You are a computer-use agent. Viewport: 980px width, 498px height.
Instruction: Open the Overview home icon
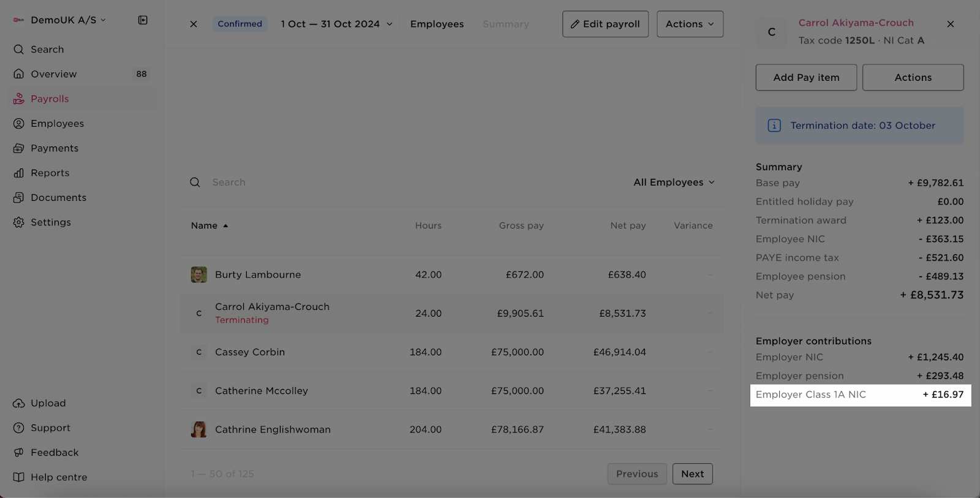coord(19,74)
